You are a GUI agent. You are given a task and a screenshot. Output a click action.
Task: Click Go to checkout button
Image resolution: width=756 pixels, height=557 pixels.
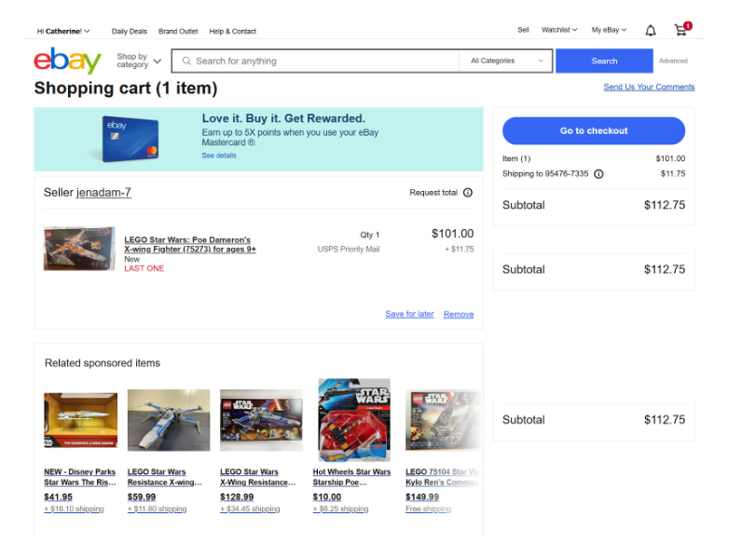tap(594, 130)
